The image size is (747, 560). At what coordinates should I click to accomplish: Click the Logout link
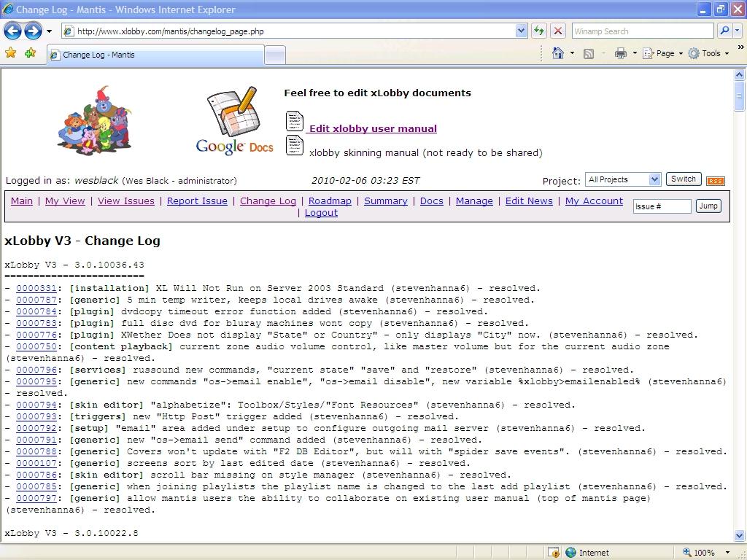(321, 213)
